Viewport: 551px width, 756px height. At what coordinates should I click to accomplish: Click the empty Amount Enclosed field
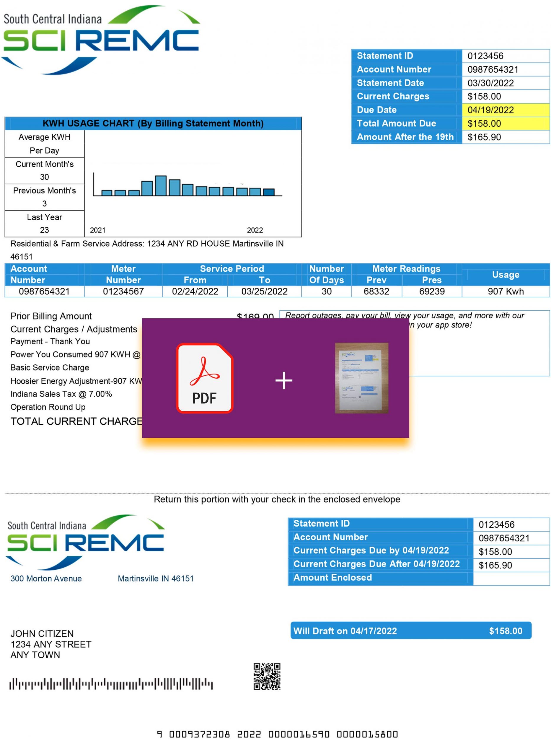tap(511, 578)
